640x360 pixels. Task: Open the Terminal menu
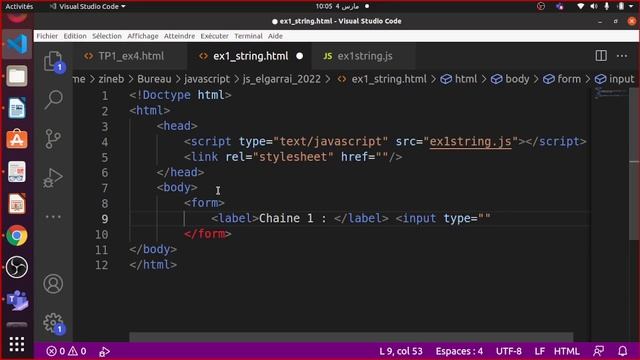(248, 36)
